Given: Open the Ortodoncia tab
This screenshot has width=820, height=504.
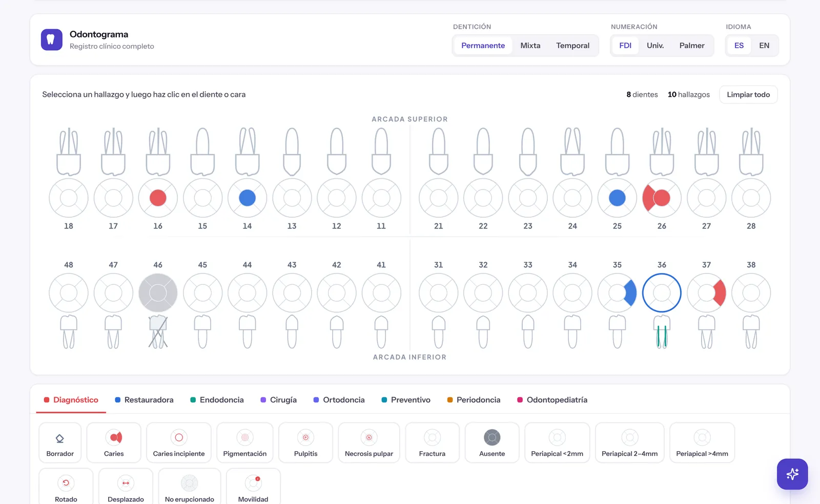Looking at the screenshot, I should pos(339,400).
